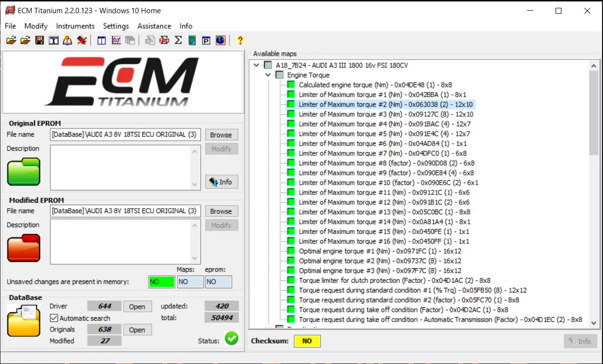
Task: Click the sigma checksum toolbar icon
Action: tap(178, 40)
